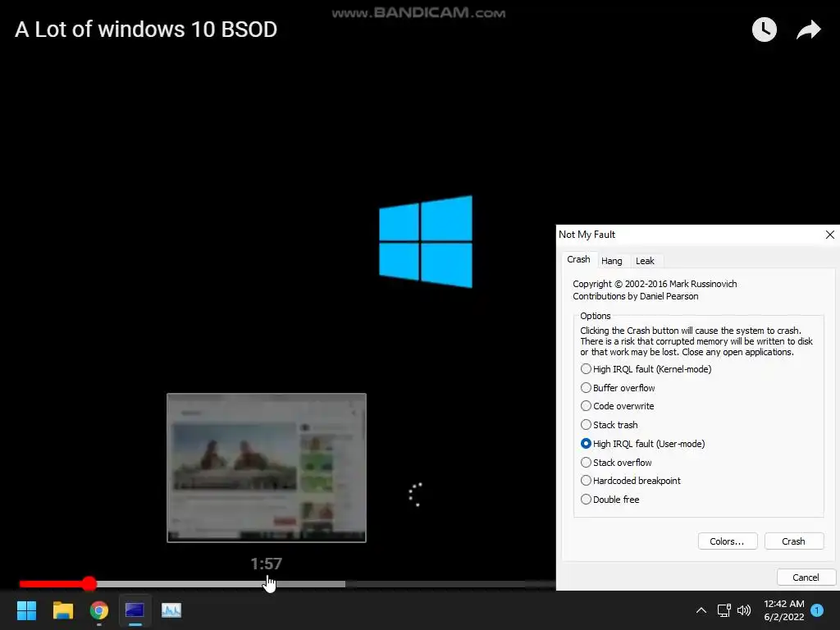Select High IRQL fault (Kernel-mode) option
The image size is (840, 630).
pos(646,369)
